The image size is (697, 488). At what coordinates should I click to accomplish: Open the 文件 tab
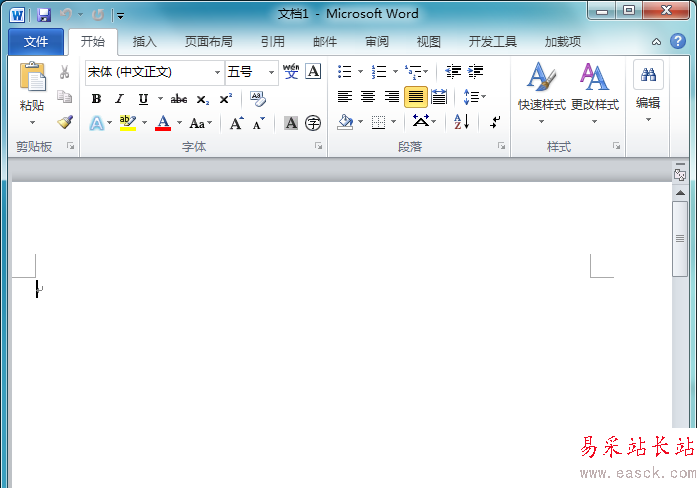point(36,42)
